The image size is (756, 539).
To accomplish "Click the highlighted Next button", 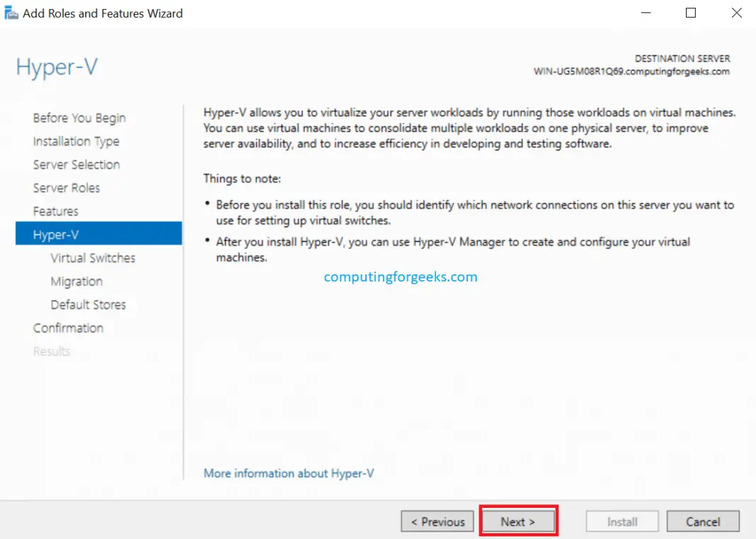I will (x=518, y=521).
